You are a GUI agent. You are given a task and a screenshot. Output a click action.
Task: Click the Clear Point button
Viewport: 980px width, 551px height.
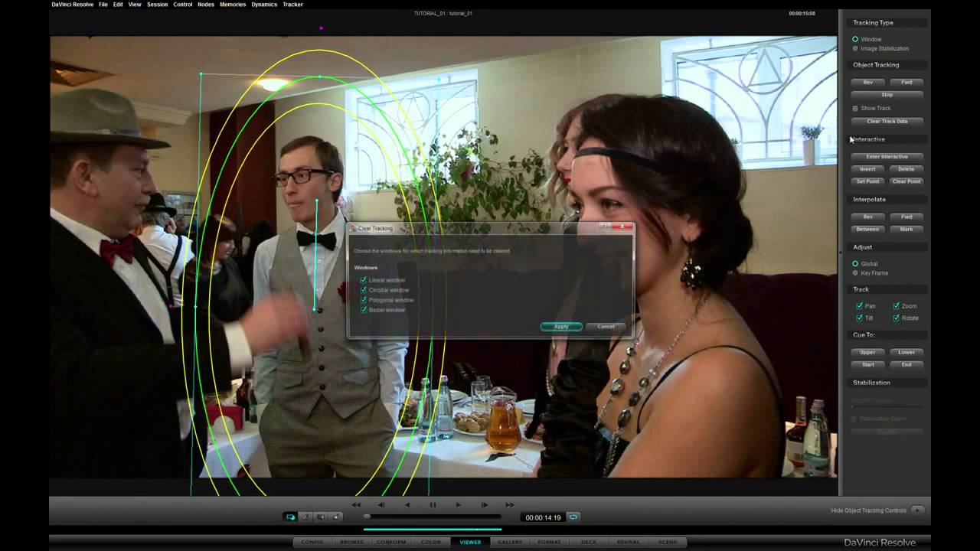906,181
